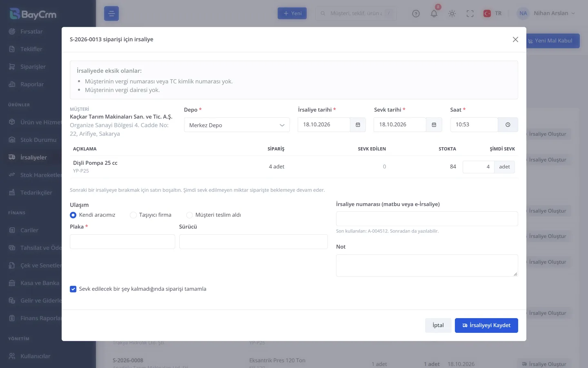The width and height of the screenshot is (588, 368).
Task: Open Raporlar in the sidebar
Action: (x=32, y=84)
